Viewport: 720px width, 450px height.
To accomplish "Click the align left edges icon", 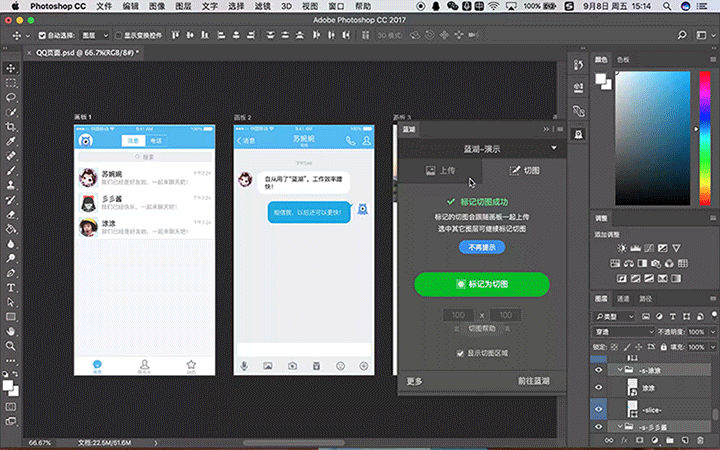I will click(221, 35).
